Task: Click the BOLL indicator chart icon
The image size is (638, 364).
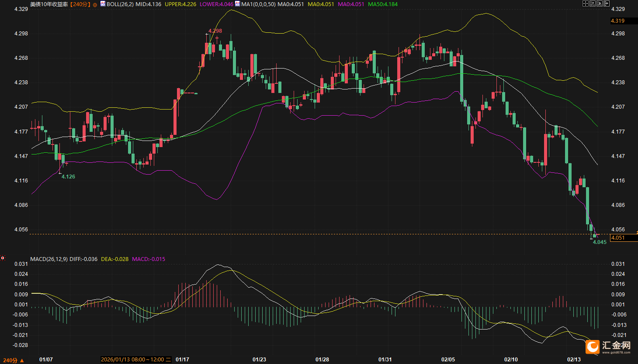Action: pos(103,3)
